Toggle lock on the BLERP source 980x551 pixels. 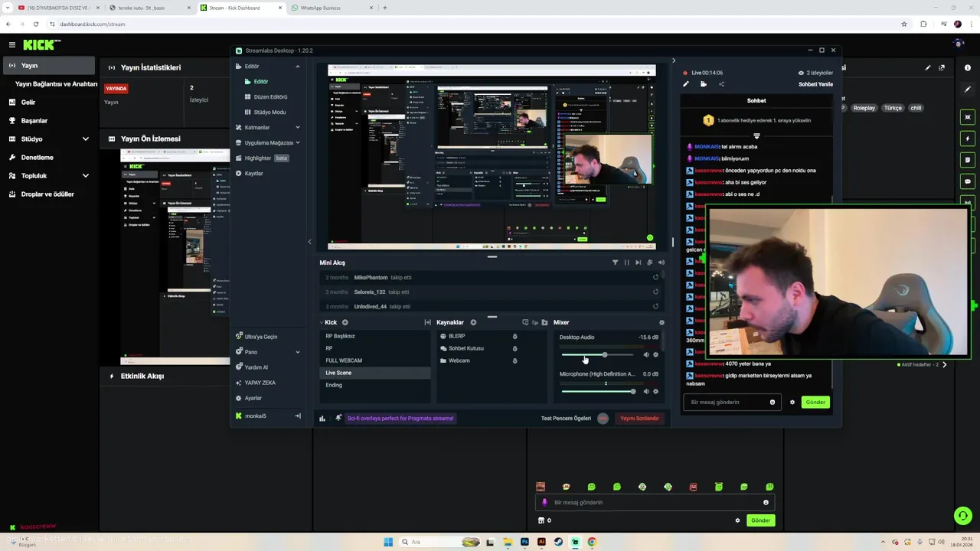[x=514, y=336]
